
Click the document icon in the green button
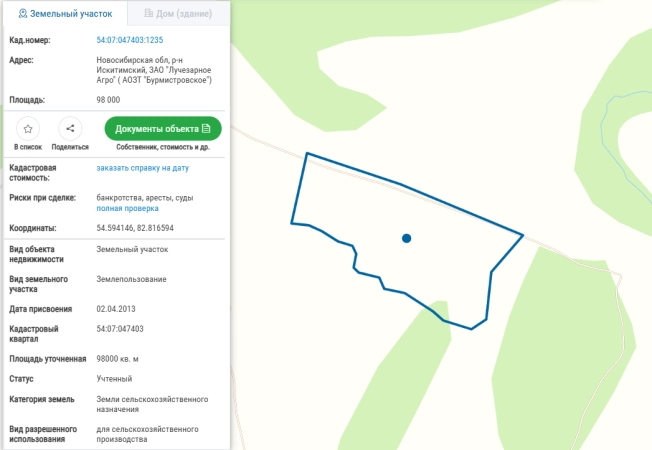point(206,129)
